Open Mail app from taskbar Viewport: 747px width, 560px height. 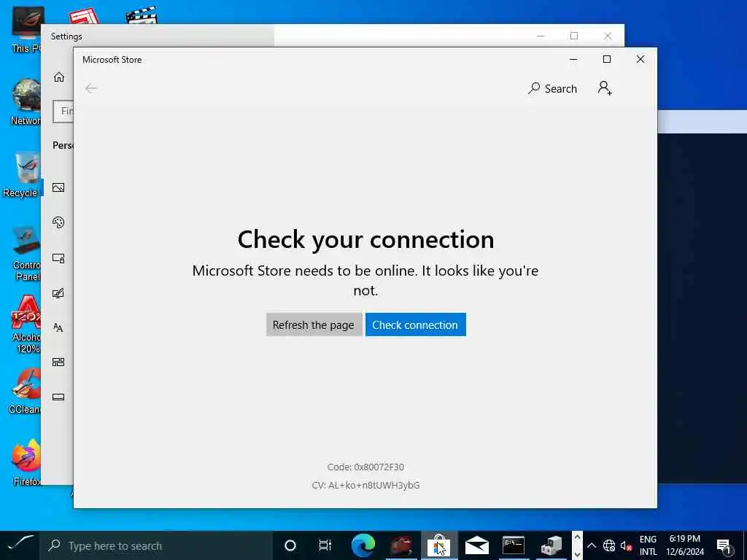[477, 545]
